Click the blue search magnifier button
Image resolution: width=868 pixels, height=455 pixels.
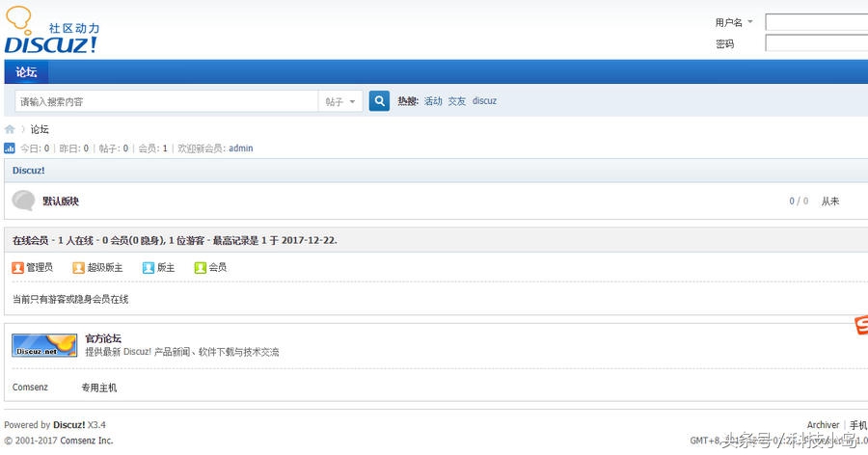[x=379, y=101]
